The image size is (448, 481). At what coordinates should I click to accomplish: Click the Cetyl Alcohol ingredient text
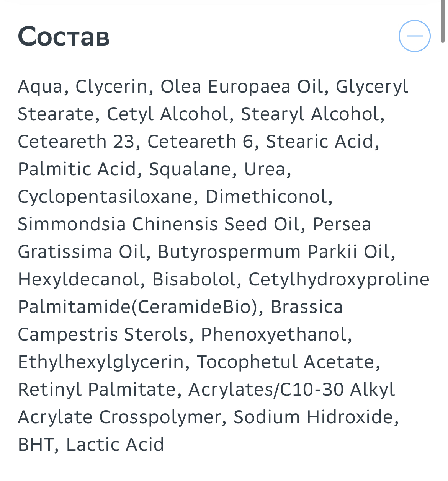pyautogui.click(x=168, y=114)
